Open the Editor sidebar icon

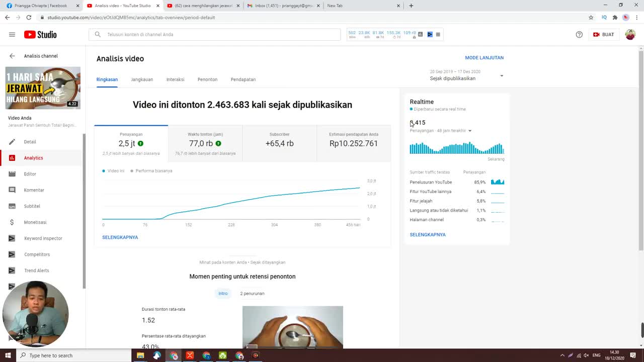12,174
